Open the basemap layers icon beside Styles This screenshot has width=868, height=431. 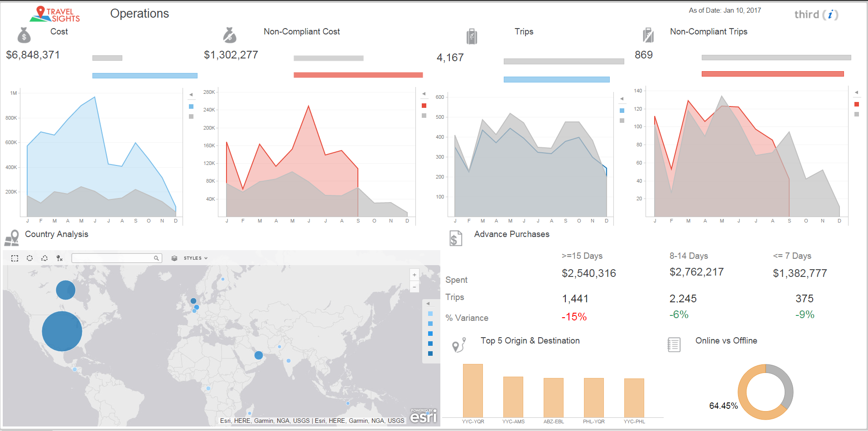pyautogui.click(x=174, y=258)
